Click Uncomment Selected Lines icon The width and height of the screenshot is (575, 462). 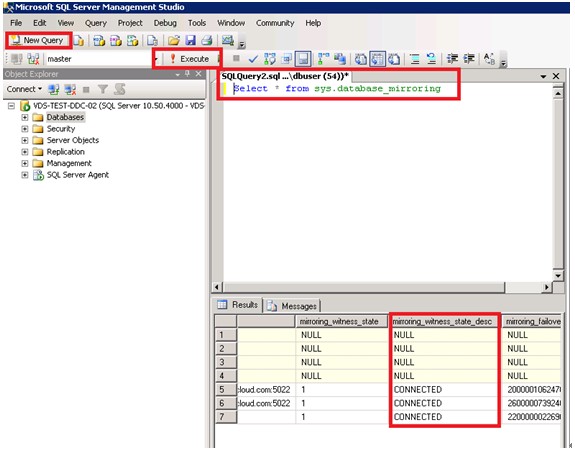point(432,59)
